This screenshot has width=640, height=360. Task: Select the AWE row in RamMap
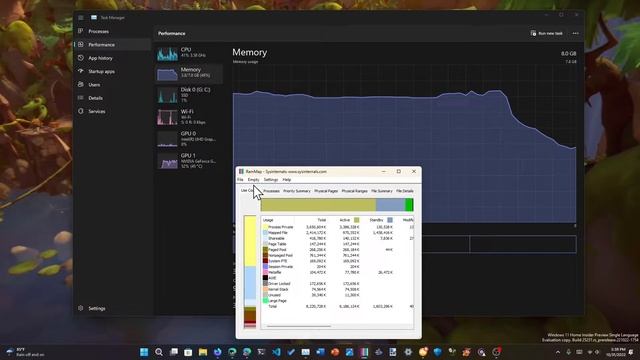click(x=338, y=278)
